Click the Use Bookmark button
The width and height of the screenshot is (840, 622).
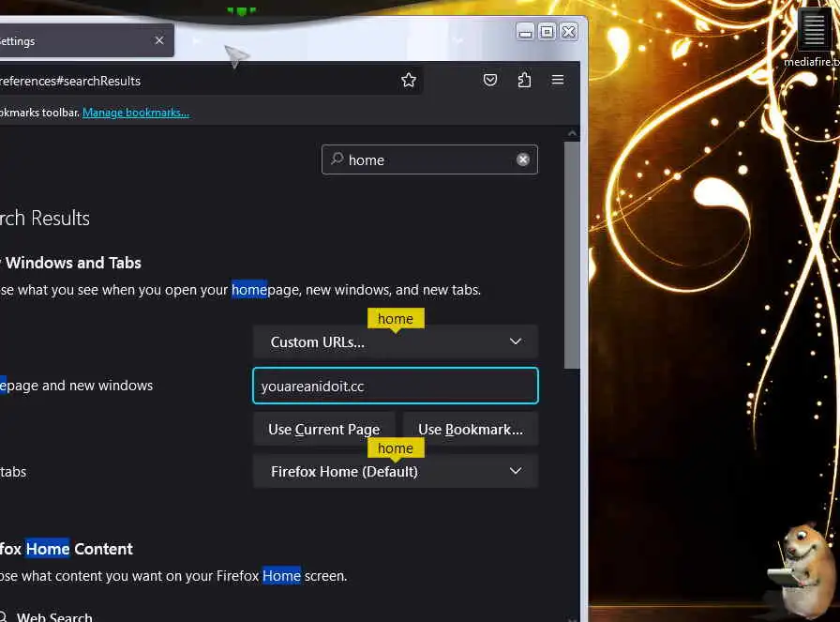pos(471,430)
